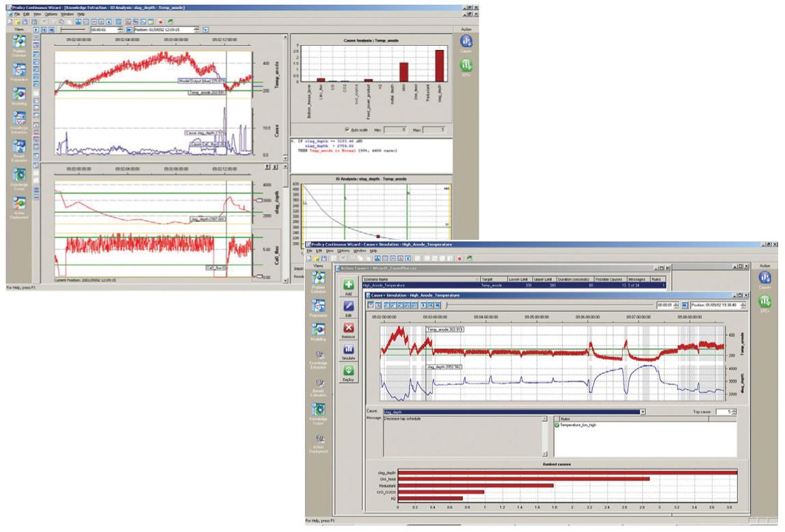Open View menu in Simulation window

pos(330,251)
